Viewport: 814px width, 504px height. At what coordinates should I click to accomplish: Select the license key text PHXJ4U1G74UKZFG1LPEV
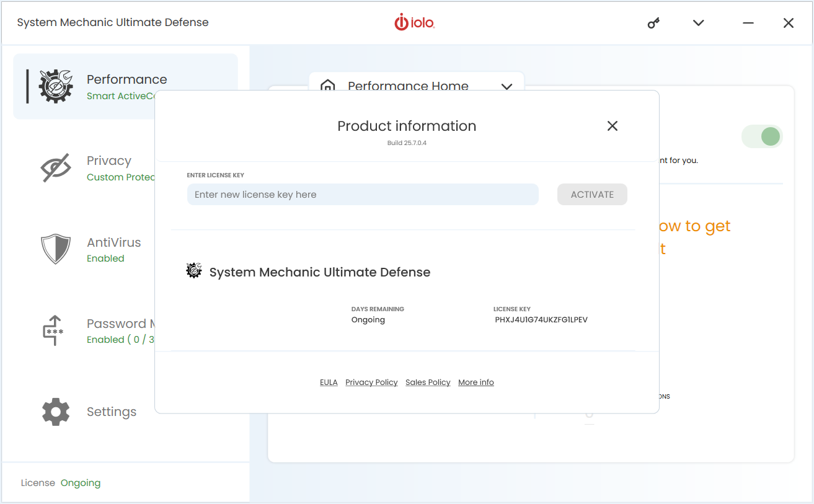pyautogui.click(x=541, y=320)
